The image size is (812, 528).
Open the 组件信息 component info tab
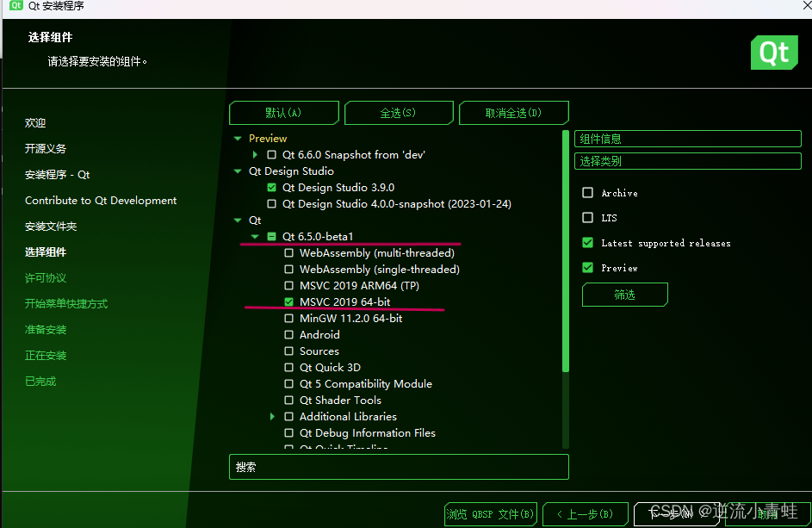(x=688, y=139)
